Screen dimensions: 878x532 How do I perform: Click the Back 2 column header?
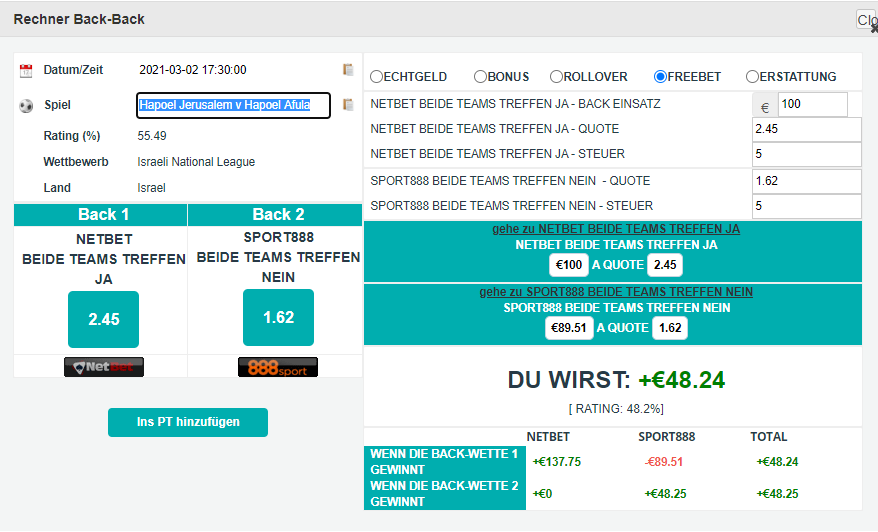pos(275,214)
